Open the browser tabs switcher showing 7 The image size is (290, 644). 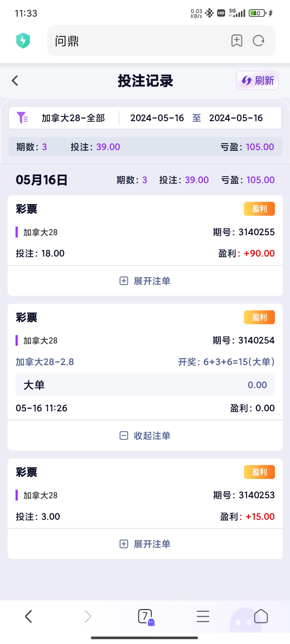(145, 616)
